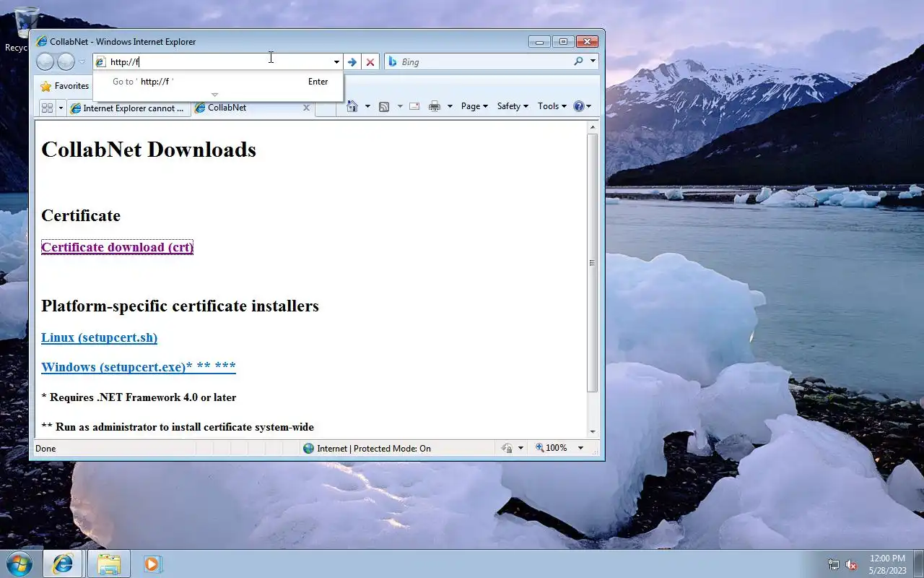Click '* Requires .NET Framework 4.0' note
Screen dimensions: 924x578
(x=139, y=397)
